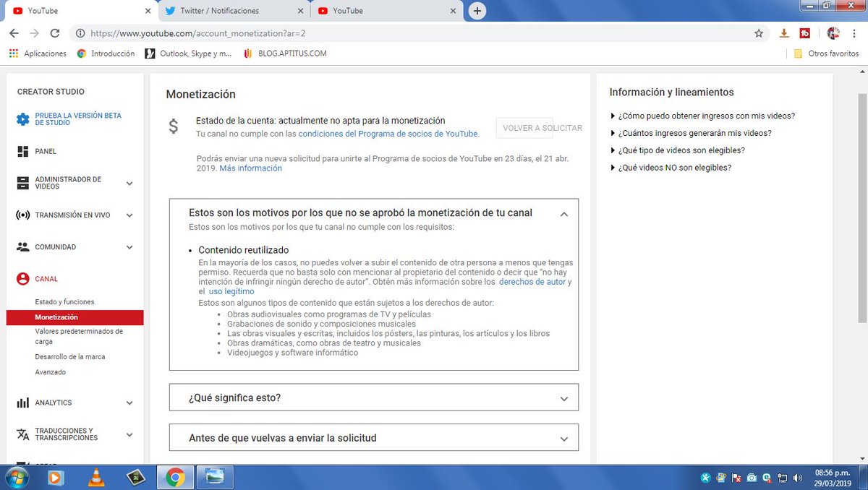Bookmark this page with the star icon
The height and width of the screenshot is (490, 868).
click(x=759, y=33)
